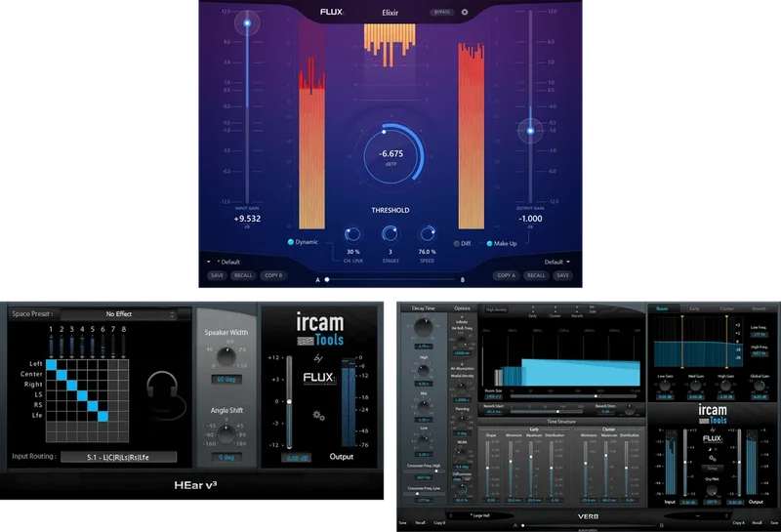
Task: Select the Cluster tab in Verb
Action: pyautogui.click(x=726, y=308)
